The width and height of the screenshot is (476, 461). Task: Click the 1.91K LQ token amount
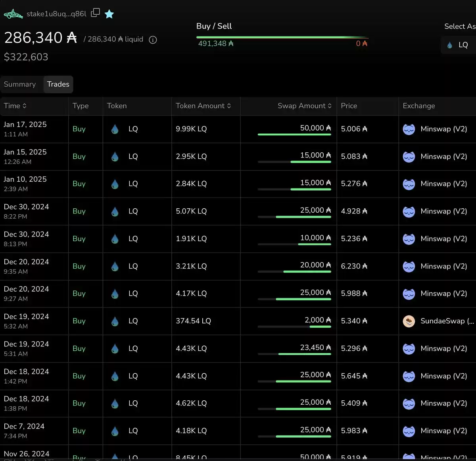tap(191, 239)
